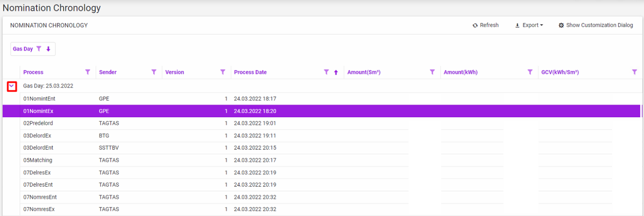Screen dimensions: 644x216
Task: Click the Amount(Sm³) column filter icon
Action: point(432,72)
